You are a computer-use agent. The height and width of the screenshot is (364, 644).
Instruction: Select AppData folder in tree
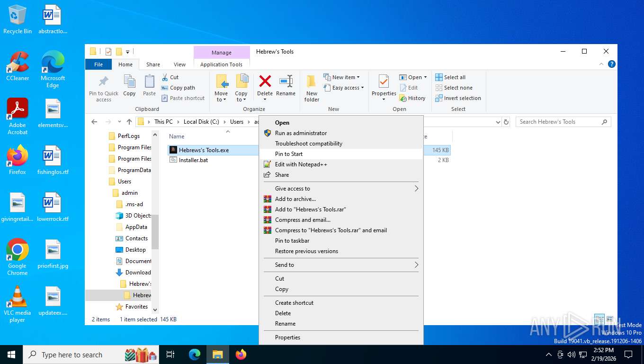136,227
